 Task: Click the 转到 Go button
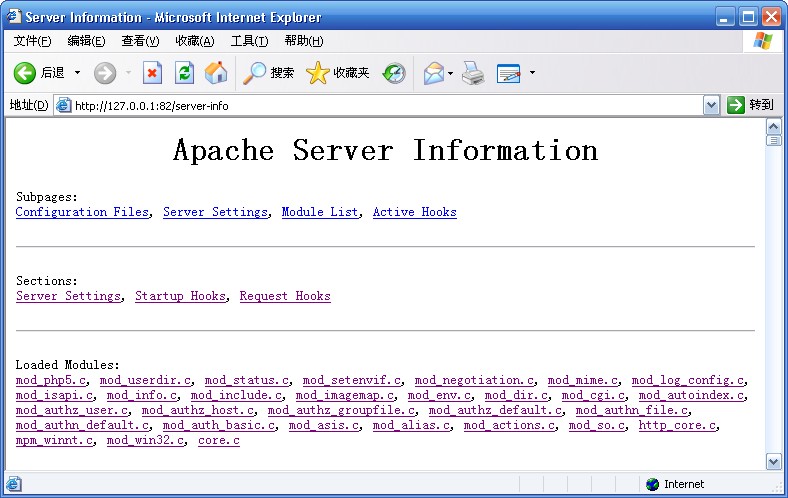[x=750, y=105]
